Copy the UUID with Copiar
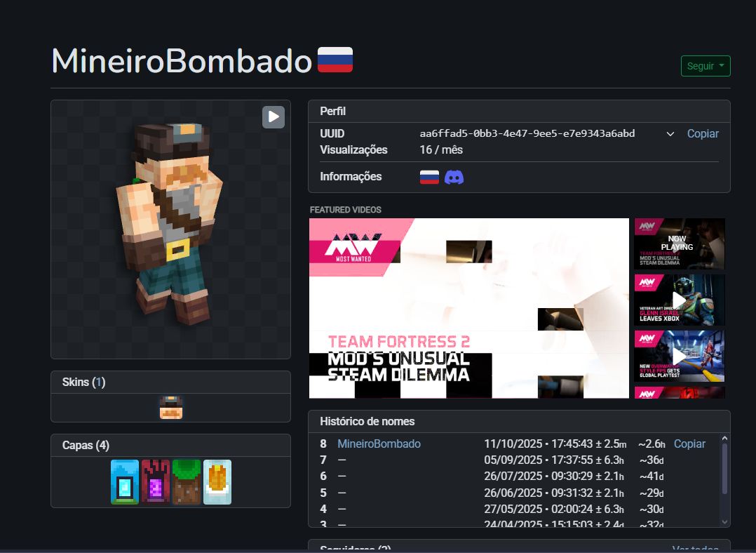The image size is (756, 553). [x=703, y=133]
